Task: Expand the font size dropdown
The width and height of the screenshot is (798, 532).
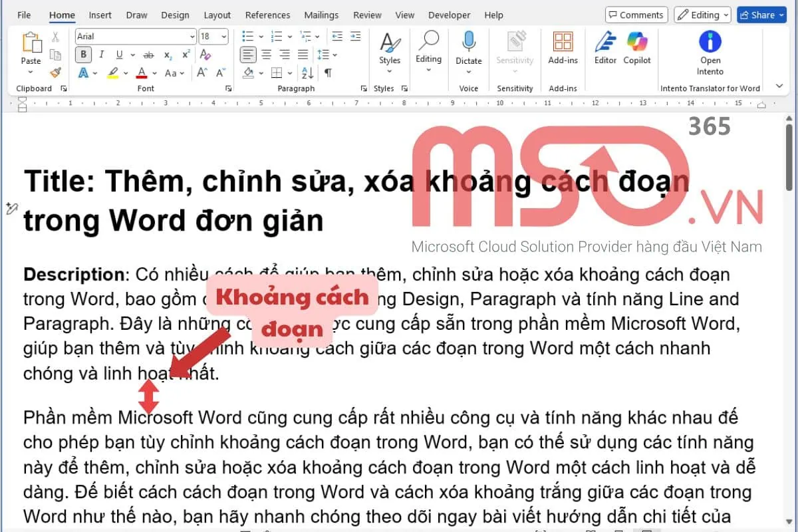Action: (x=224, y=37)
